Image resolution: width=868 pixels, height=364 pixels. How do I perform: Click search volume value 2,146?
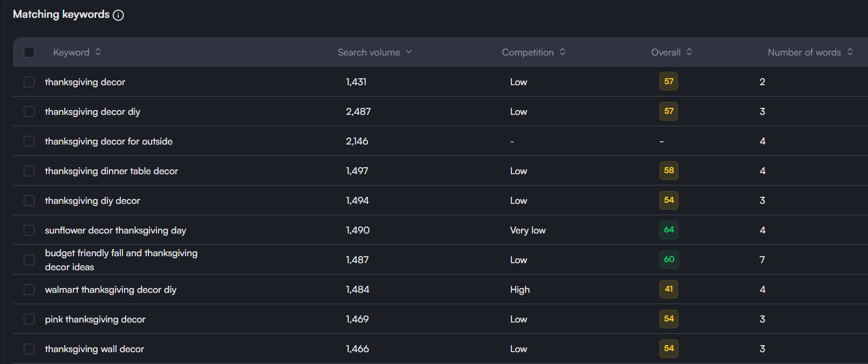(x=357, y=141)
